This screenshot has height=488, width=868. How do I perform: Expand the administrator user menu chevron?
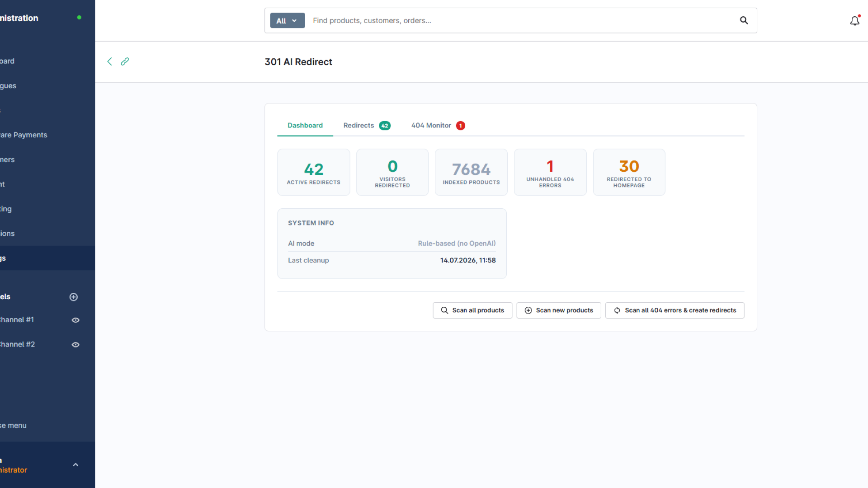pos(75,465)
